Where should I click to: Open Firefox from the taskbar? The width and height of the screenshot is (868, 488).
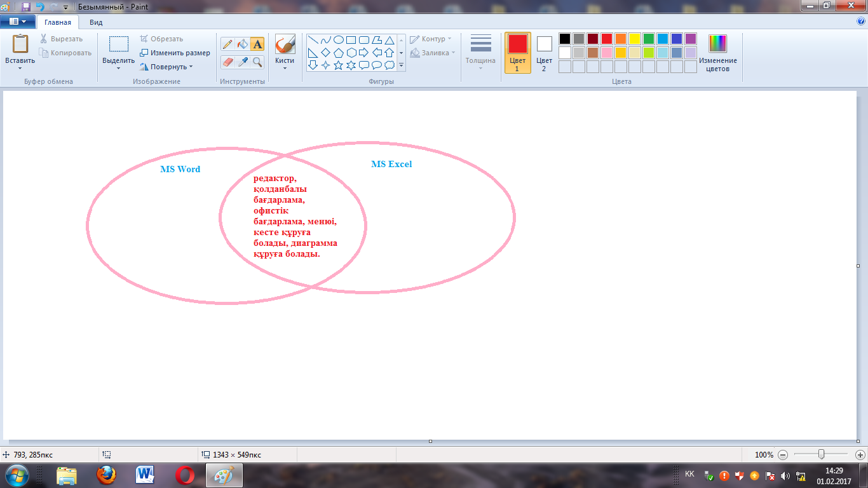pos(107,475)
